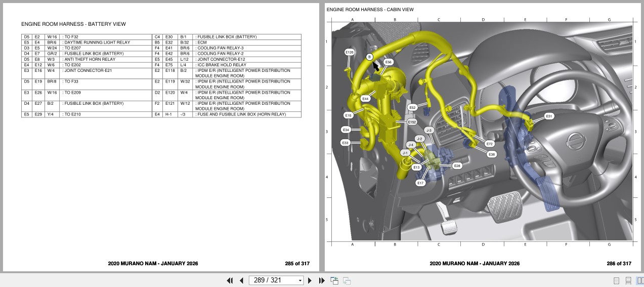Click the E52 connector callout

click(x=412, y=107)
